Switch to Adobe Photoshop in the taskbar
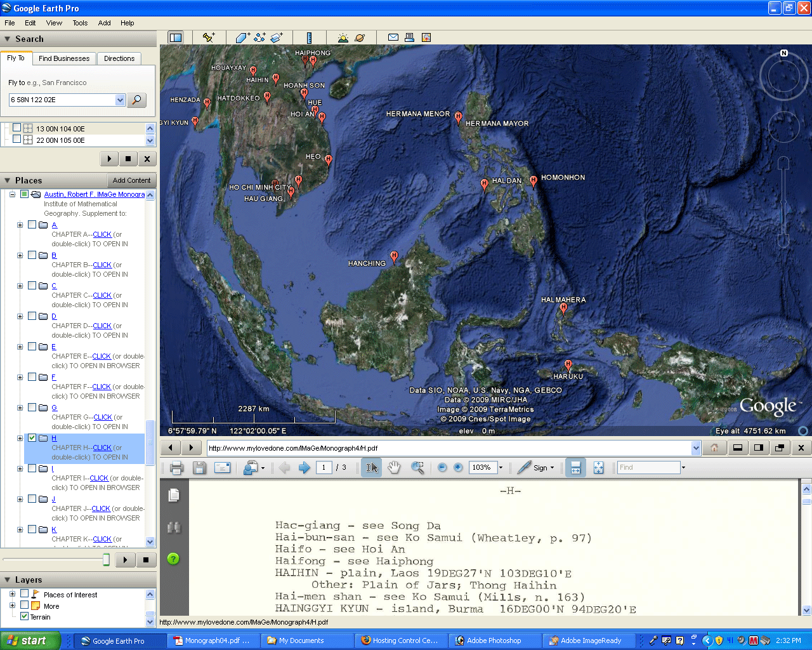Screen dimensions: 812x650 495,640
